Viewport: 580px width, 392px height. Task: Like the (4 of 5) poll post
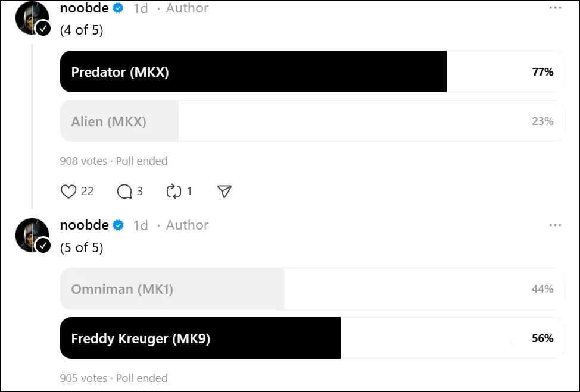click(69, 192)
